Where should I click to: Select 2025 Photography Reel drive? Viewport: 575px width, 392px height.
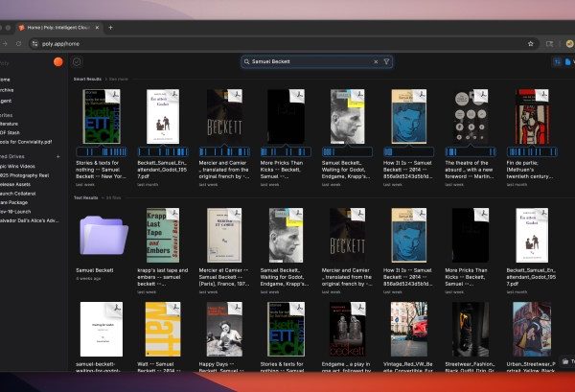click(x=26, y=174)
